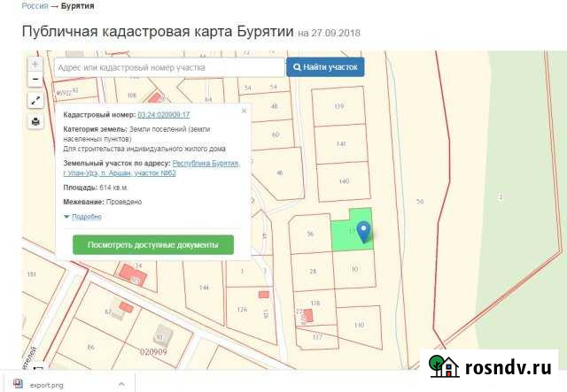The image size is (567, 392).
Task: Click the Категория земель label text
Action: coord(95,129)
